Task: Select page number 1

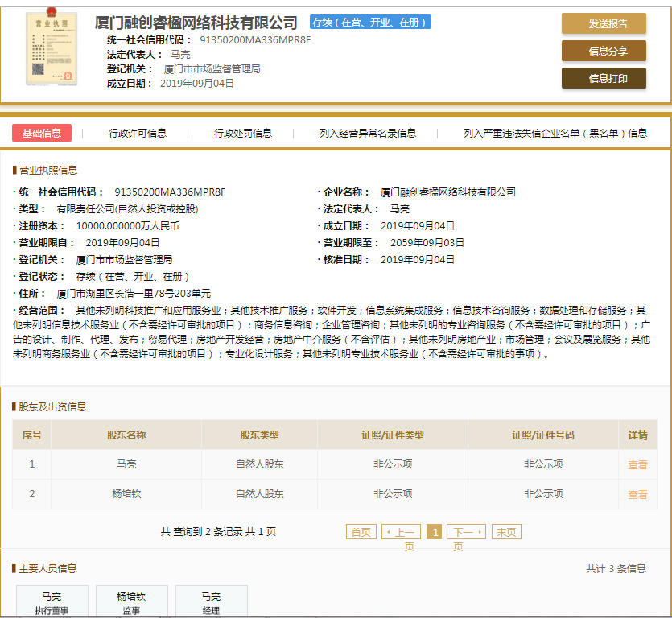Action: (434, 532)
